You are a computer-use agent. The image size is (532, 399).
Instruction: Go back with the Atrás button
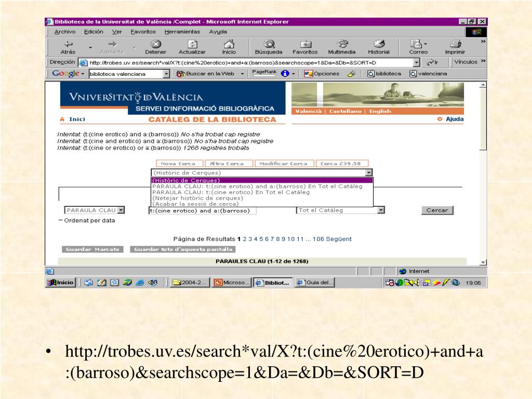(x=68, y=47)
